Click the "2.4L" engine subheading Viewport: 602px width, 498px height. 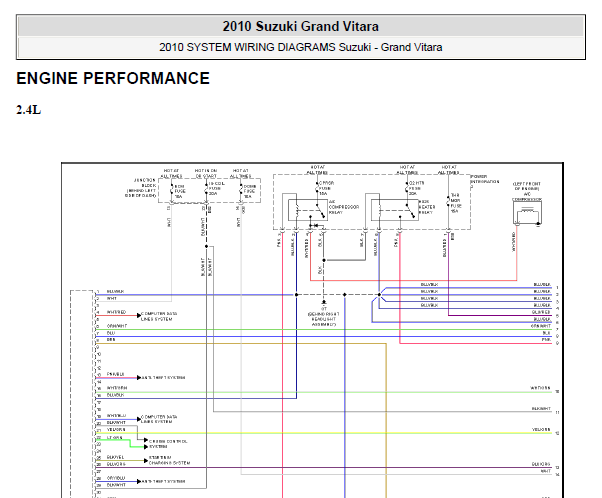tap(28, 110)
